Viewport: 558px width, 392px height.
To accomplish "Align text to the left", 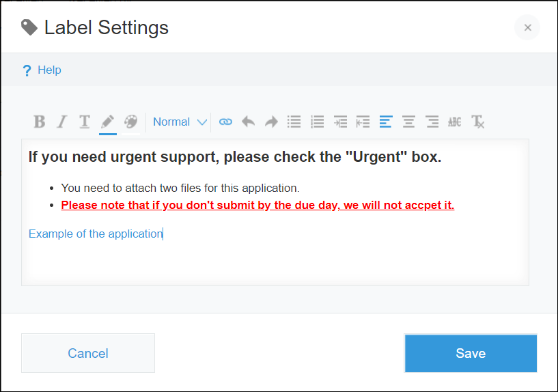I will click(x=386, y=122).
